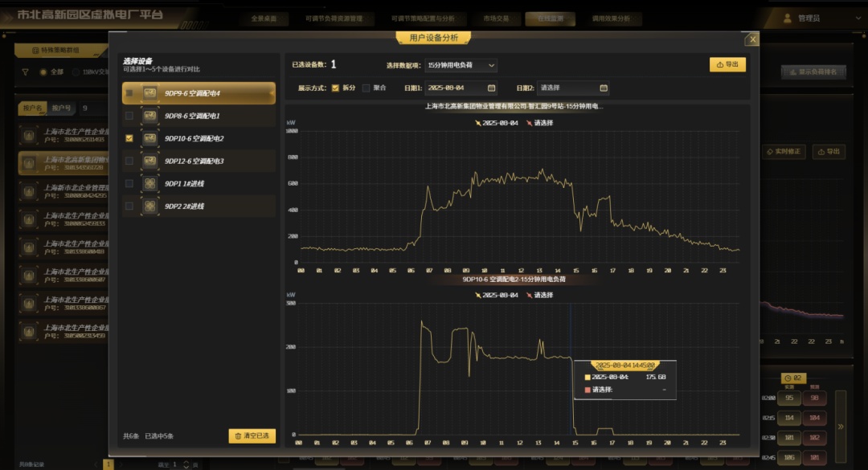The width and height of the screenshot is (868, 470).
Task: Toggle the 2025-08-04 legend in the upper chart
Action: [x=497, y=123]
